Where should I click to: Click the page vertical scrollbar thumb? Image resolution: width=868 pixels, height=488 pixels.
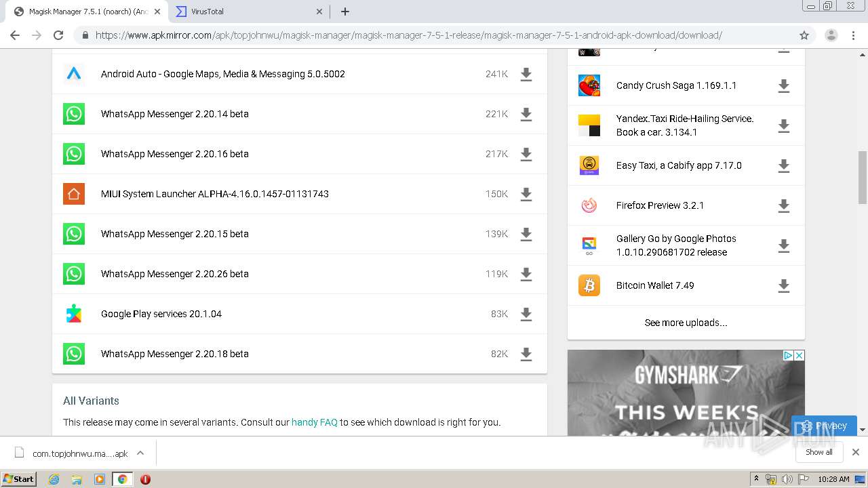(x=863, y=177)
